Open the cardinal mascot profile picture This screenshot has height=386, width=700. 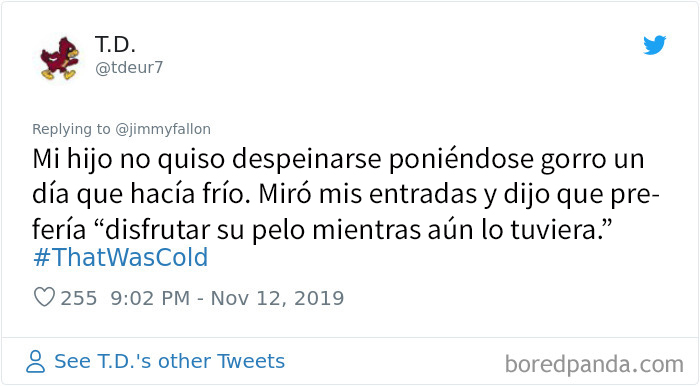click(60, 58)
